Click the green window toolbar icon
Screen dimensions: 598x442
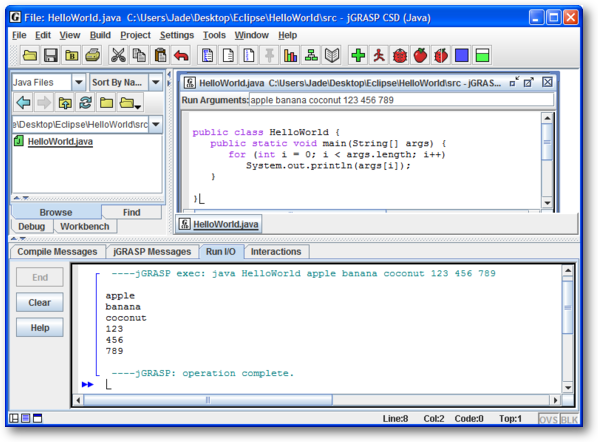point(482,56)
